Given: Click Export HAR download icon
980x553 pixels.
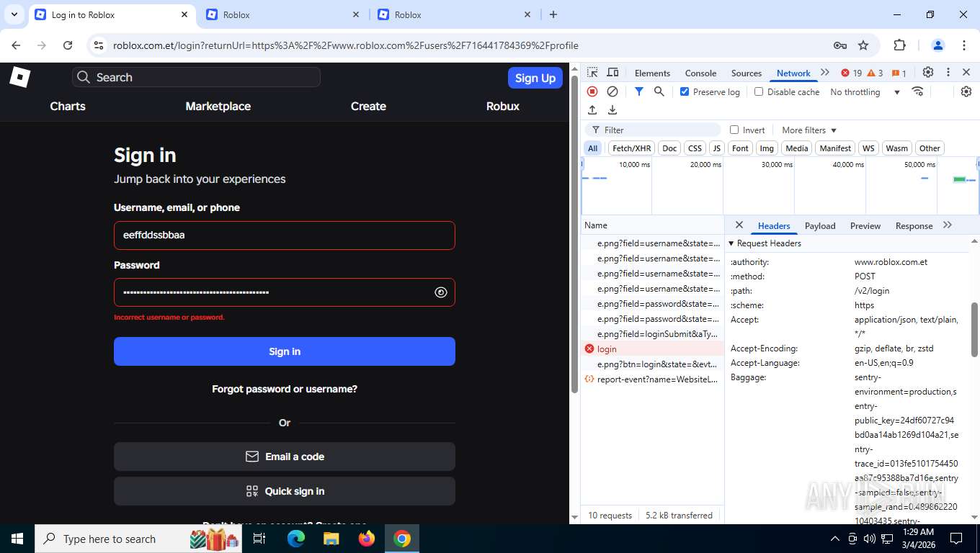Looking at the screenshot, I should [x=612, y=110].
